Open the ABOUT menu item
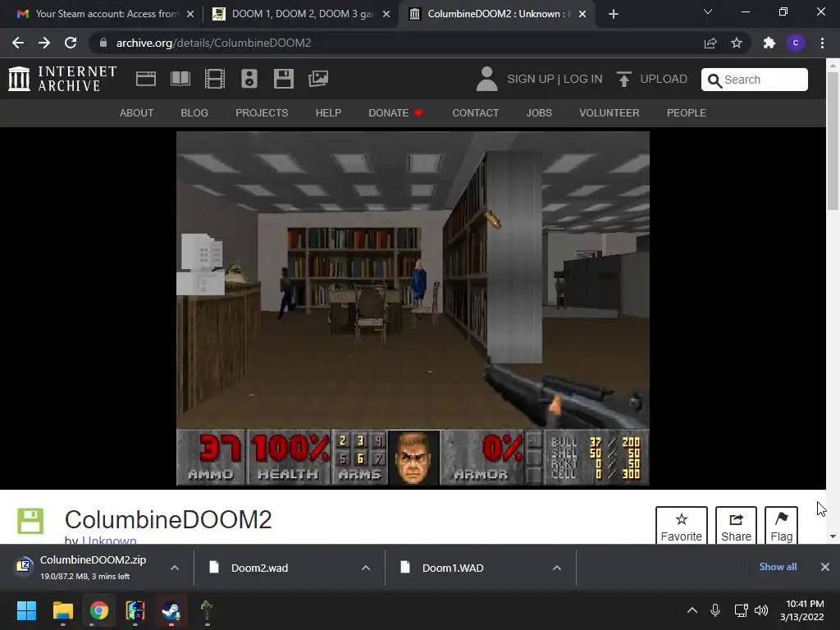840x630 pixels. pos(137,113)
